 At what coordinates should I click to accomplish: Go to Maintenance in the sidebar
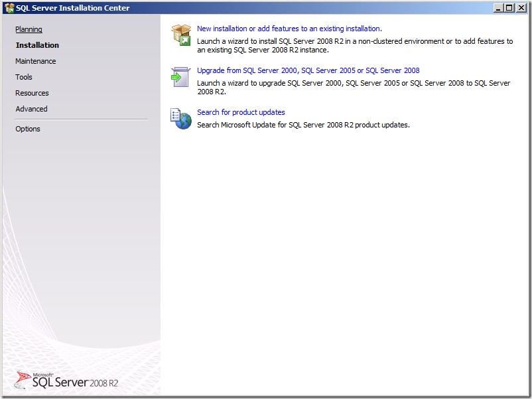click(36, 61)
